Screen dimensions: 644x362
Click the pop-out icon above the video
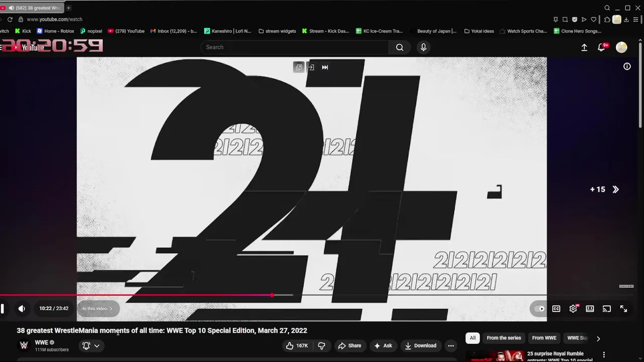pos(299,67)
